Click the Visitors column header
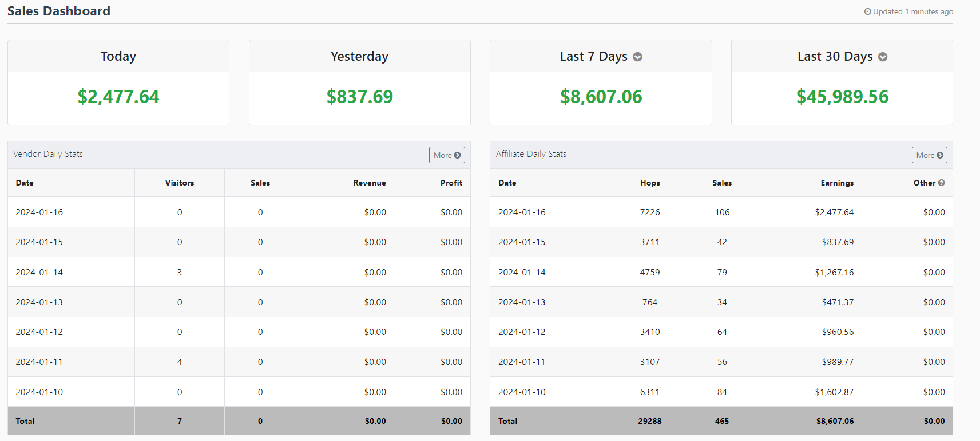 click(180, 183)
